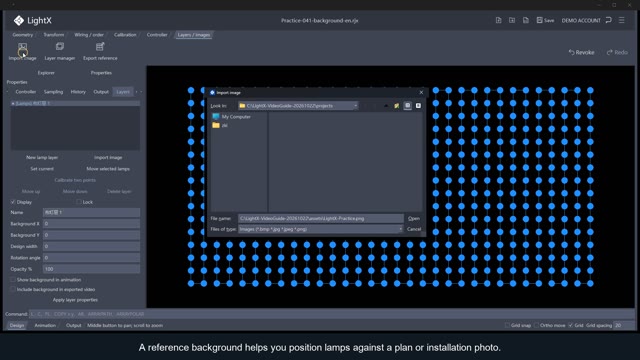640x360 pixels.
Task: Click the Import image toolbar icon
Action: coord(22,47)
